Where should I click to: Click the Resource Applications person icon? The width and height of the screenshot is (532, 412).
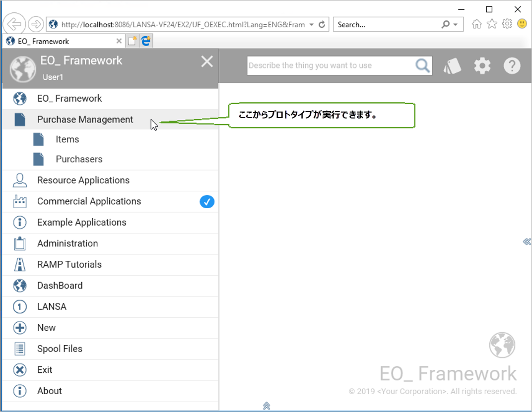[x=20, y=180]
